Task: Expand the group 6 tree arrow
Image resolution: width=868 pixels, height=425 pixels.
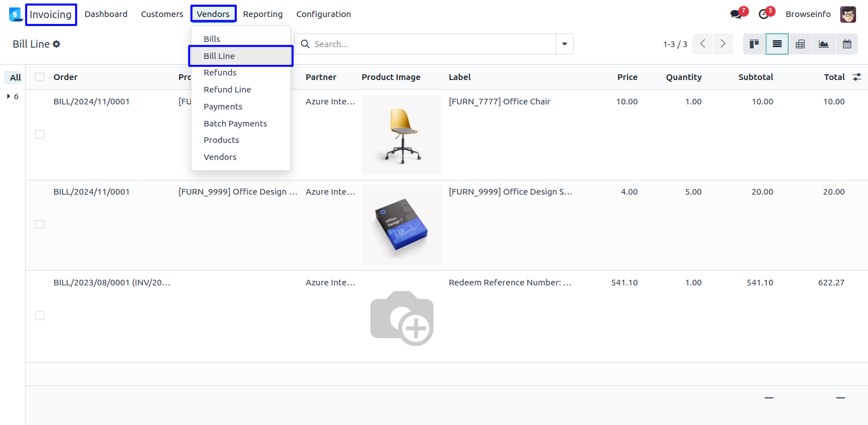Action: tap(9, 96)
